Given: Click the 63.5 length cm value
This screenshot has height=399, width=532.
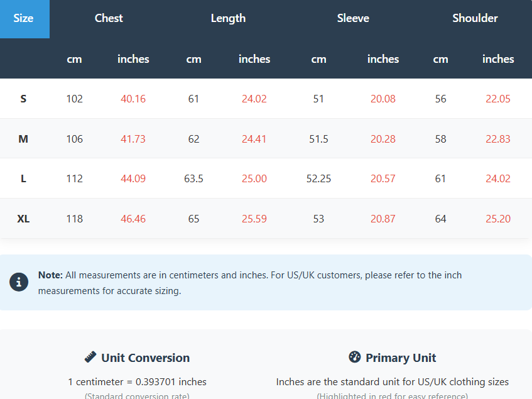Looking at the screenshot, I should pyautogui.click(x=193, y=178).
